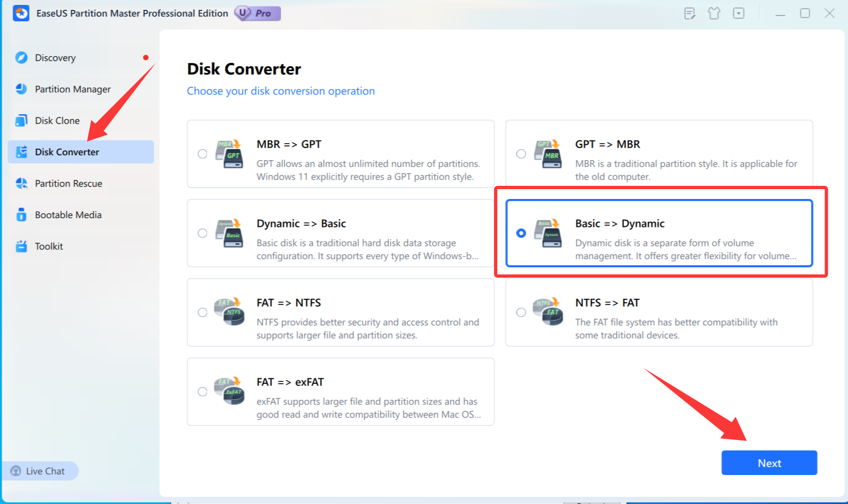The height and width of the screenshot is (504, 848).
Task: Click the FAT => exFAT title text
Action: coord(290,382)
